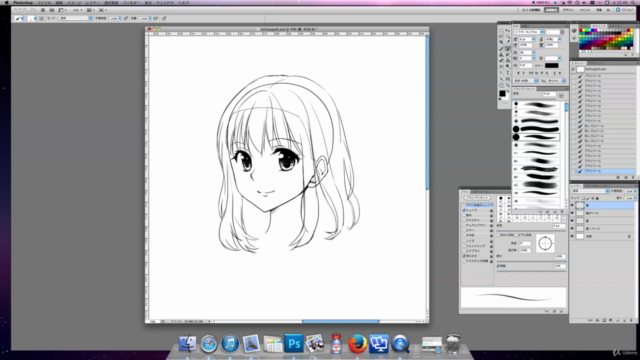Open the イメージ menu
This screenshot has width=640, height=360.
[74, 2]
